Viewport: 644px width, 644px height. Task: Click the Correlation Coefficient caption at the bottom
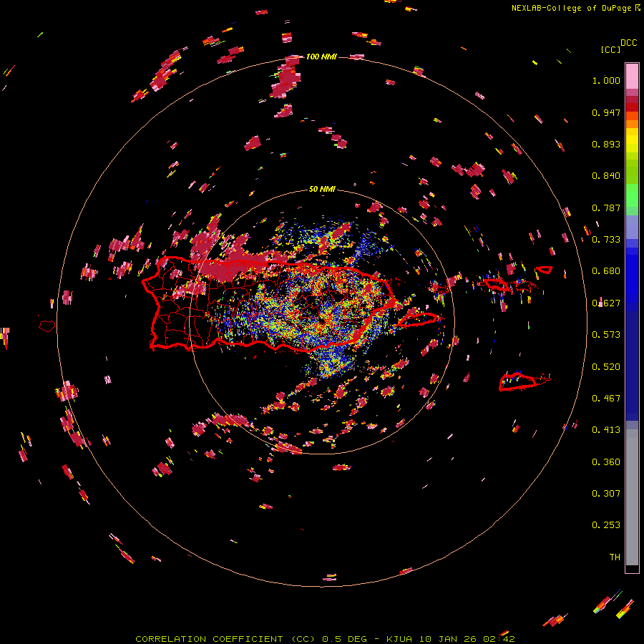pyautogui.click(x=325, y=639)
